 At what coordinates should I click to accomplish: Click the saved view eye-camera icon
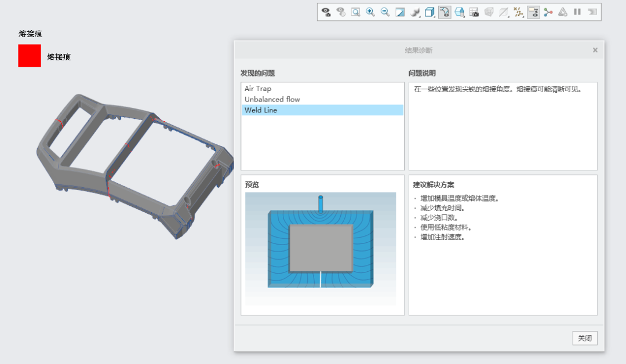(x=326, y=12)
